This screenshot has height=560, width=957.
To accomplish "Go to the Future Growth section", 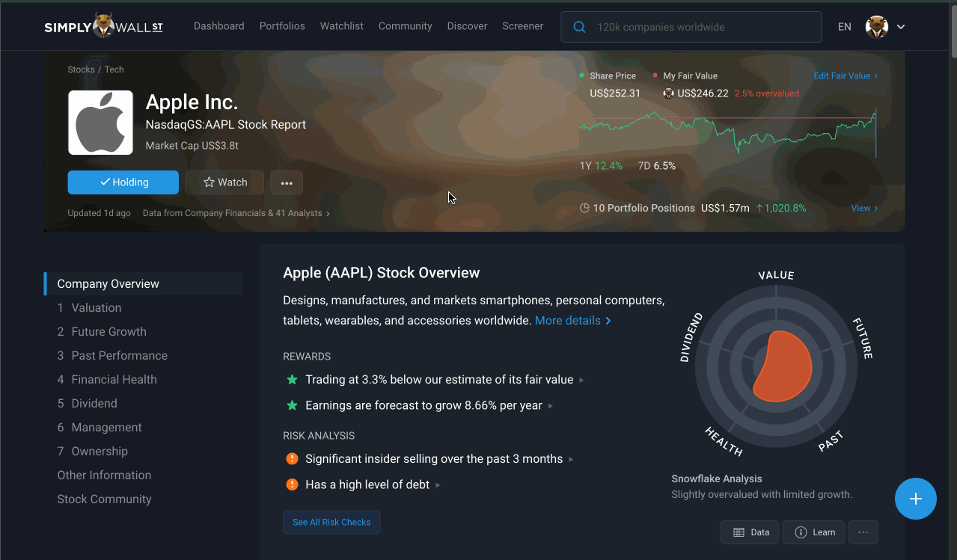I will (x=102, y=332).
